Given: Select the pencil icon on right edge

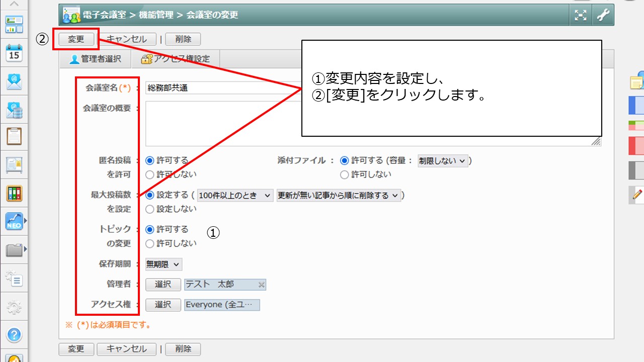Looking at the screenshot, I should 637,194.
